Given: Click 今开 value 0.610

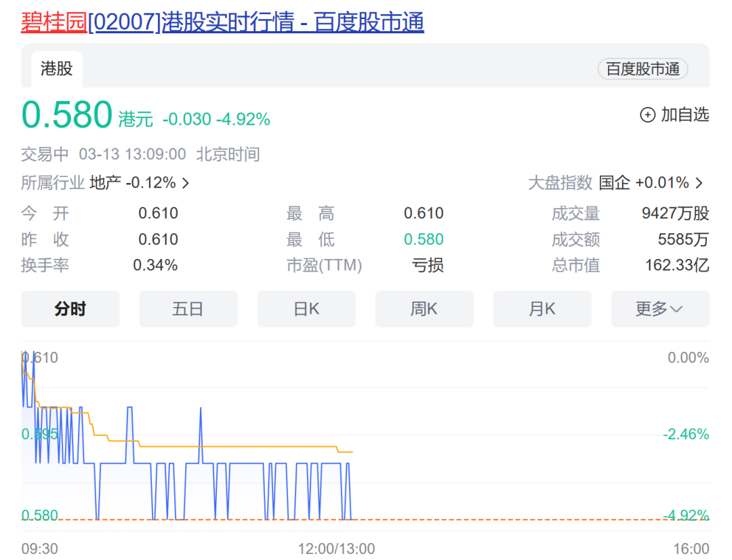Looking at the screenshot, I should (158, 214).
